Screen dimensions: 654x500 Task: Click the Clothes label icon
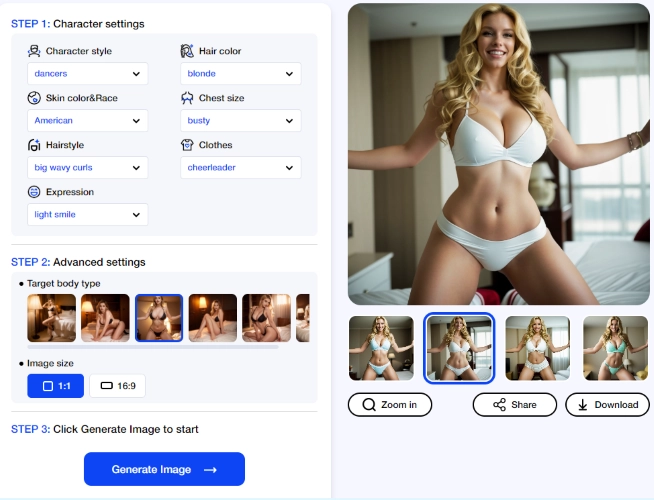coord(187,145)
